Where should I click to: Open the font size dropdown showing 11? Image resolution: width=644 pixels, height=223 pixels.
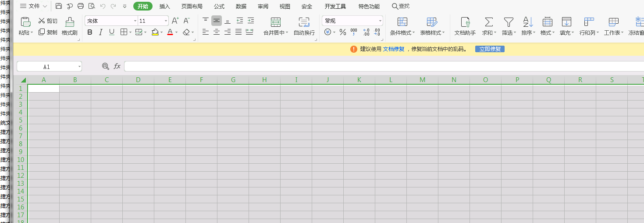point(166,21)
